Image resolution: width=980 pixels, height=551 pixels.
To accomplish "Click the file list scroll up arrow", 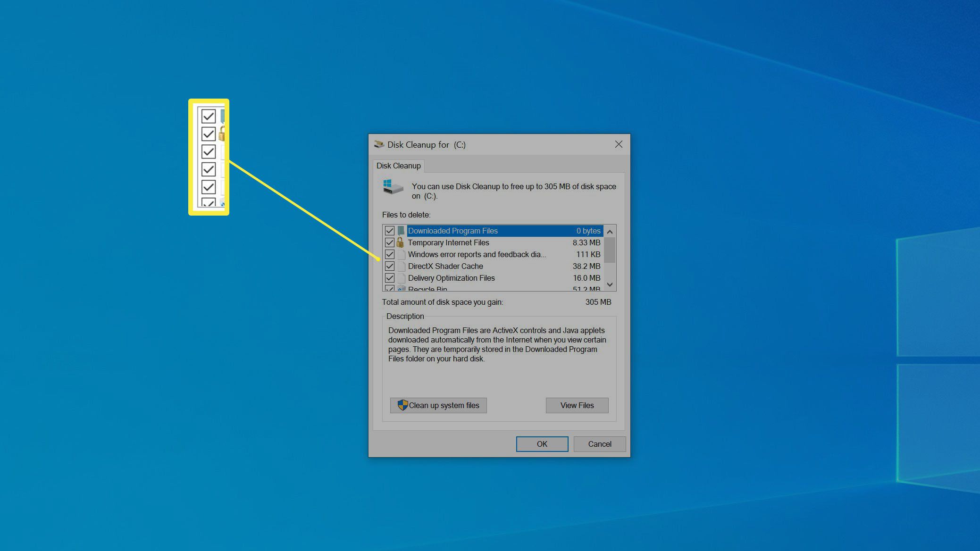I will pyautogui.click(x=610, y=232).
